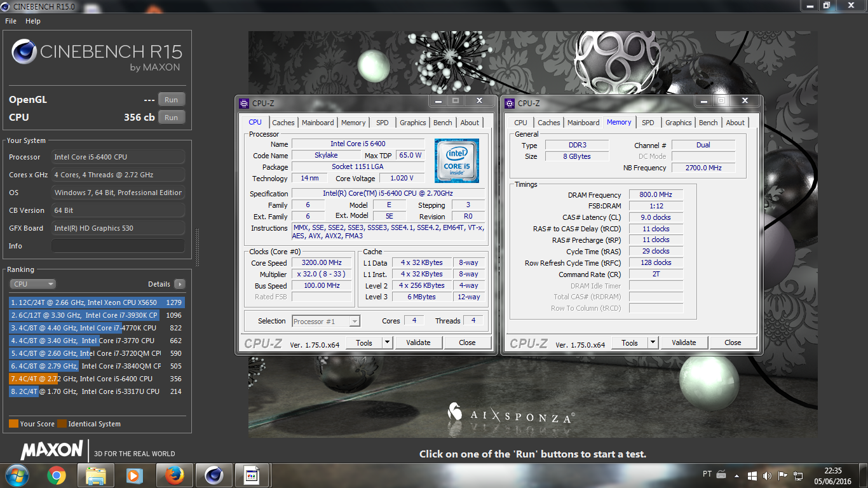Open Caches tab in right CPU-Z window
Image resolution: width=868 pixels, height=488 pixels.
click(x=549, y=123)
